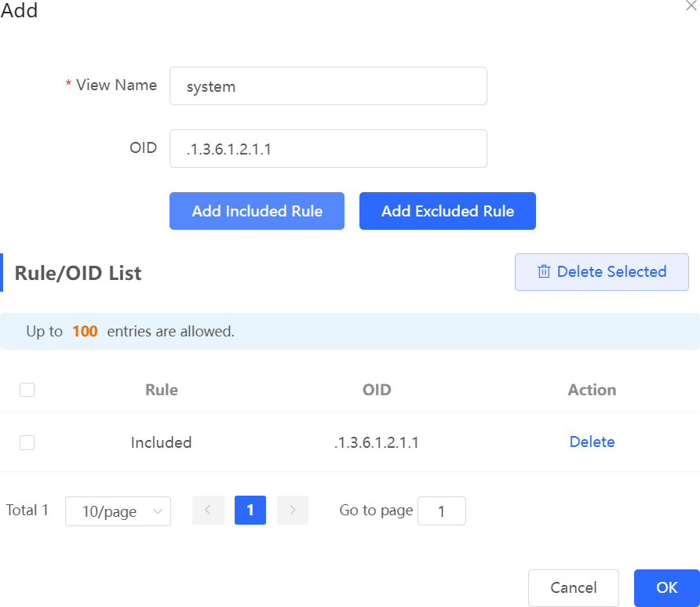This screenshot has width=700, height=607.
Task: Check the Included rule row checkbox
Action: 27,442
